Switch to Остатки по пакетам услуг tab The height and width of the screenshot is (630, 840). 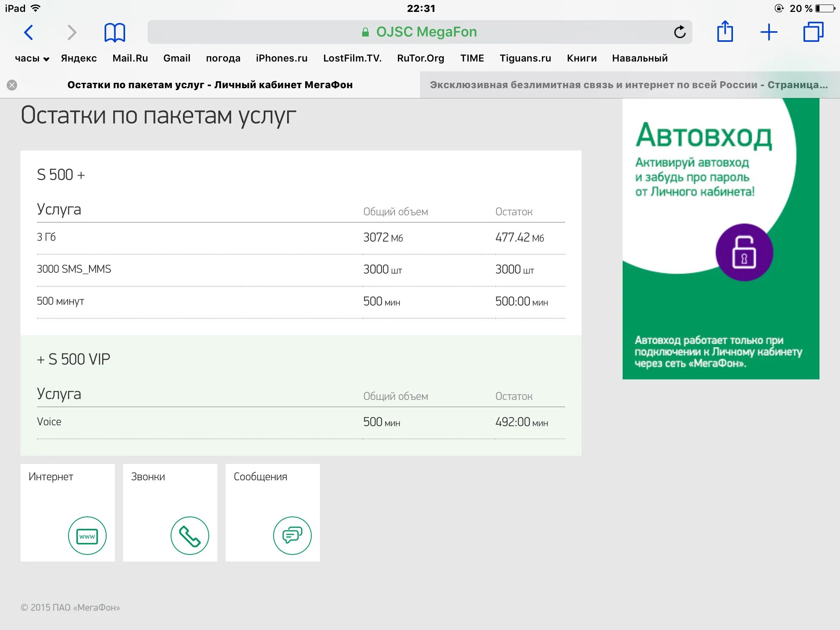[210, 85]
